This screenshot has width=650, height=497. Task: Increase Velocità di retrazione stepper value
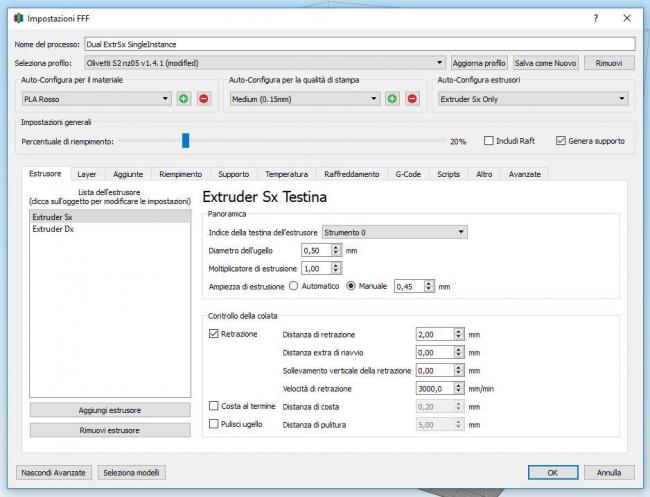tap(459, 385)
